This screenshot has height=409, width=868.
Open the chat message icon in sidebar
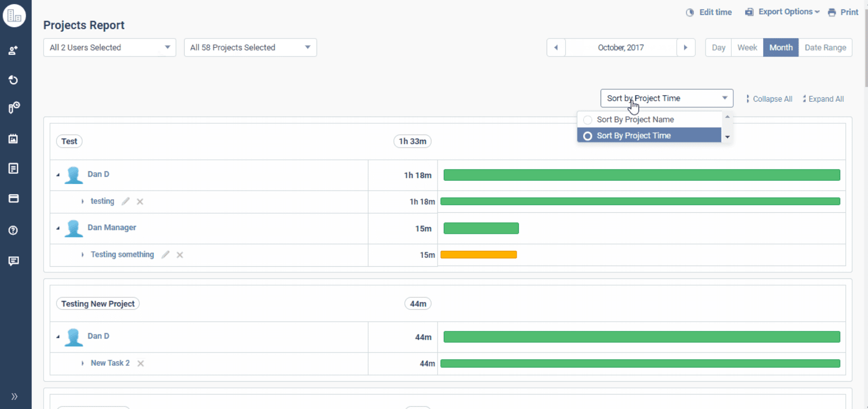(x=13, y=261)
